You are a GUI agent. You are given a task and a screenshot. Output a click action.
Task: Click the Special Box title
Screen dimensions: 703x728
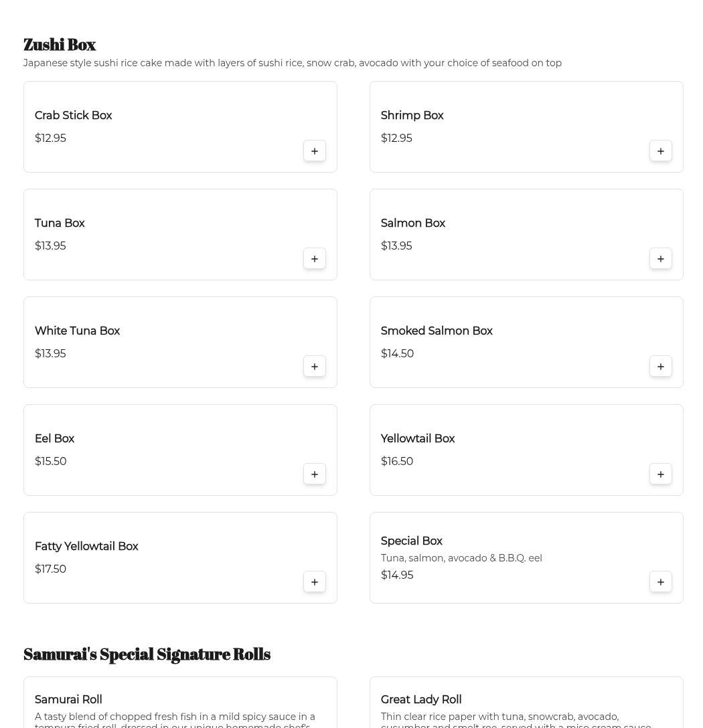(411, 541)
